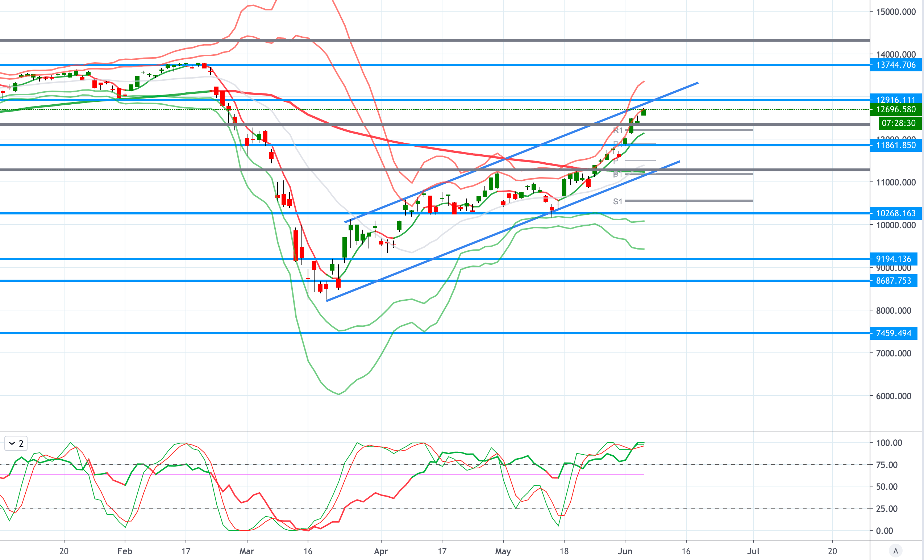924x560 pixels.
Task: Click the 100.00 oscillator scale value
Action: click(889, 443)
